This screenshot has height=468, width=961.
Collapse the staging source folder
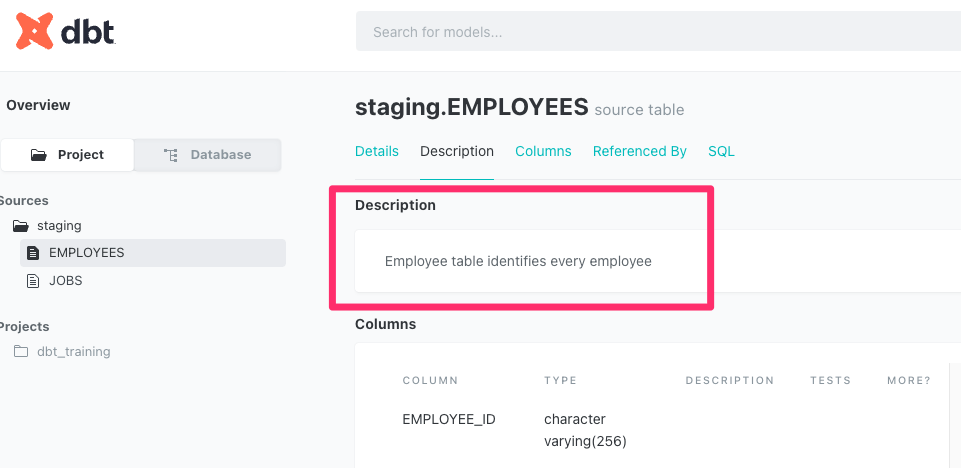click(x=59, y=226)
